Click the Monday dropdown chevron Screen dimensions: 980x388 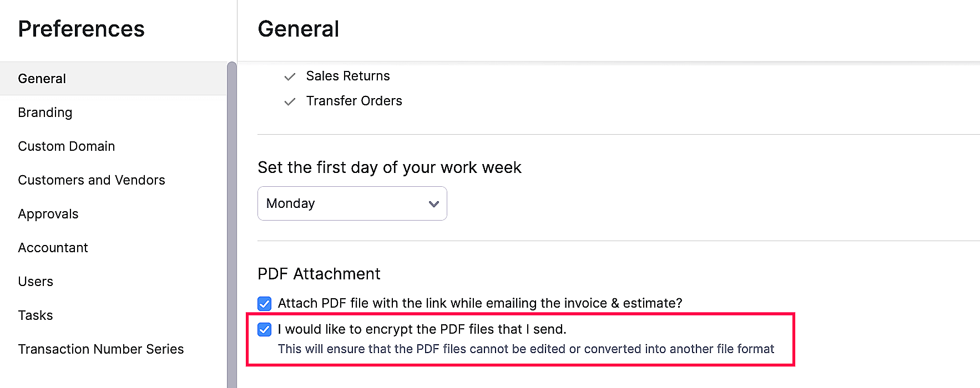click(433, 203)
